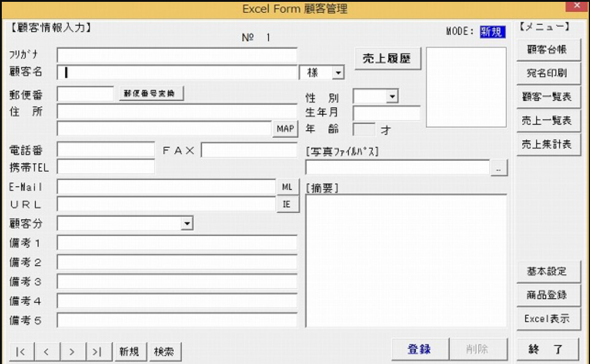Go to previous customer record
Viewport: 590px width, 364px height.
pos(47,352)
